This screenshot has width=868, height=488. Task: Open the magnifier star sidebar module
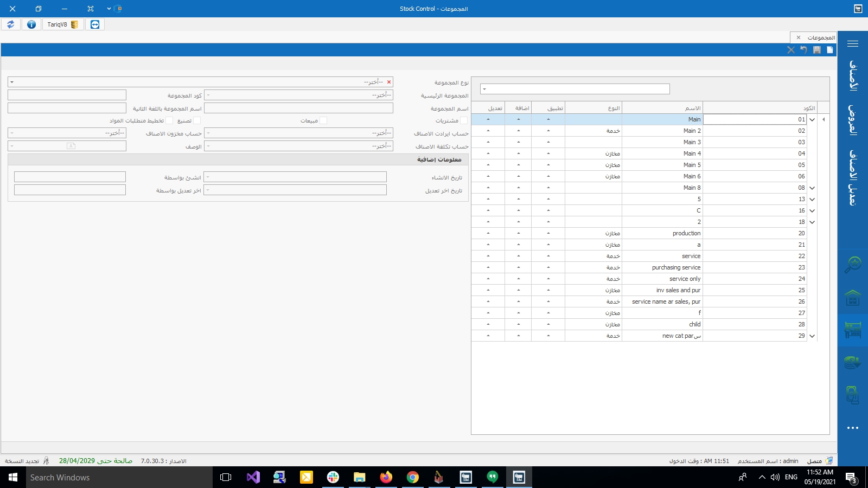[852, 265]
